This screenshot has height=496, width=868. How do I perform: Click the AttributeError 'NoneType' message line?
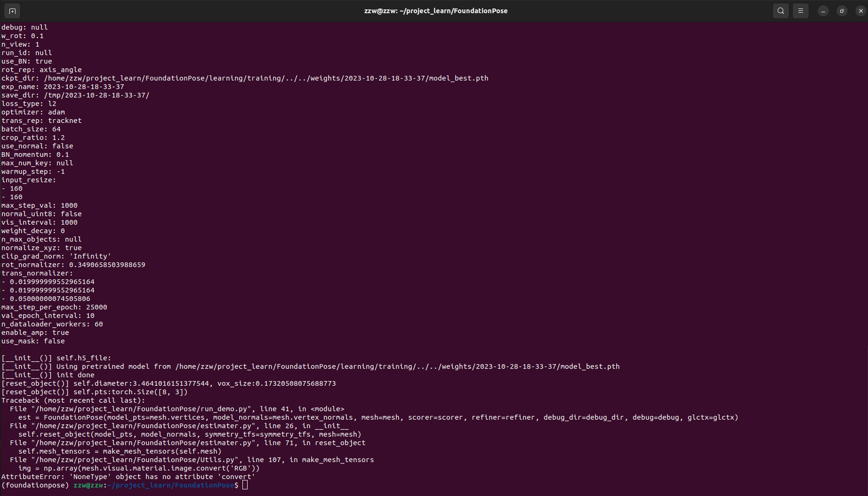click(129, 477)
